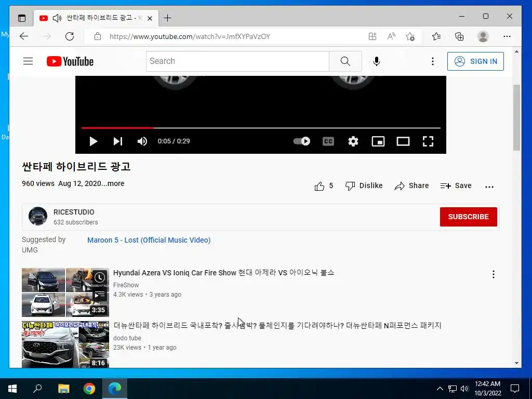Open Edge Collections
Screen dimensions: 532x399
(459, 36)
